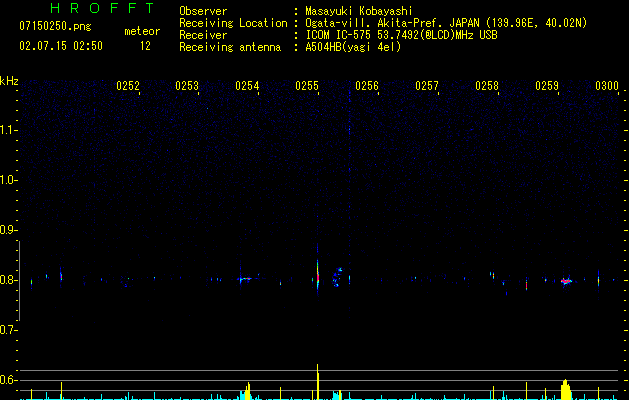Click time marker 0254
This screenshot has width=629, height=400.
247,86
